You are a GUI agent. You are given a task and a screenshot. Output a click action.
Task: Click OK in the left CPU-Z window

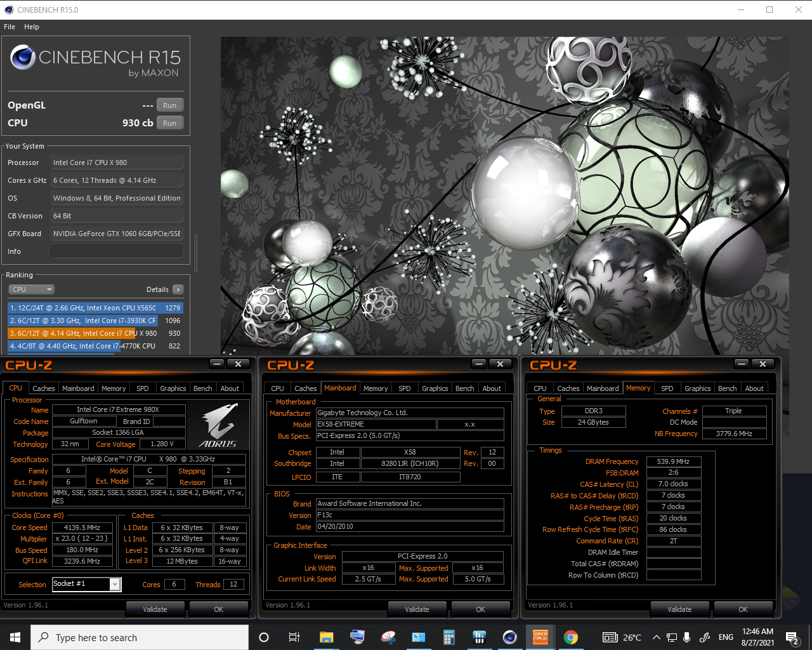click(218, 609)
